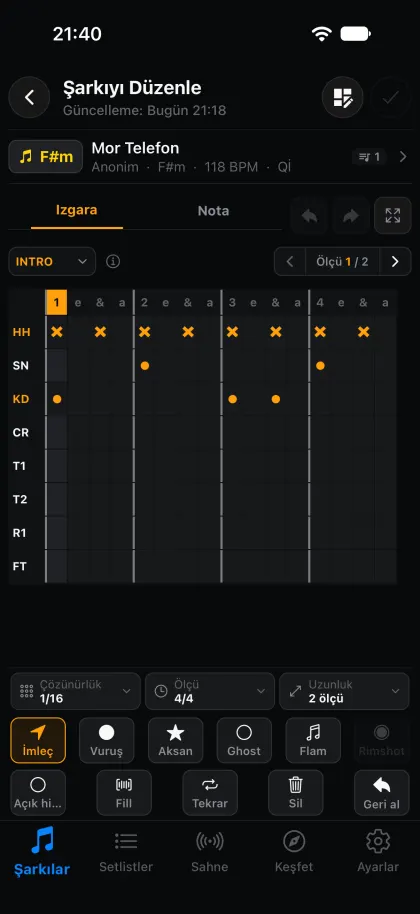Screen dimensions: 420x914
Task: Tap the playlist count badge showing 1
Action: pos(369,156)
